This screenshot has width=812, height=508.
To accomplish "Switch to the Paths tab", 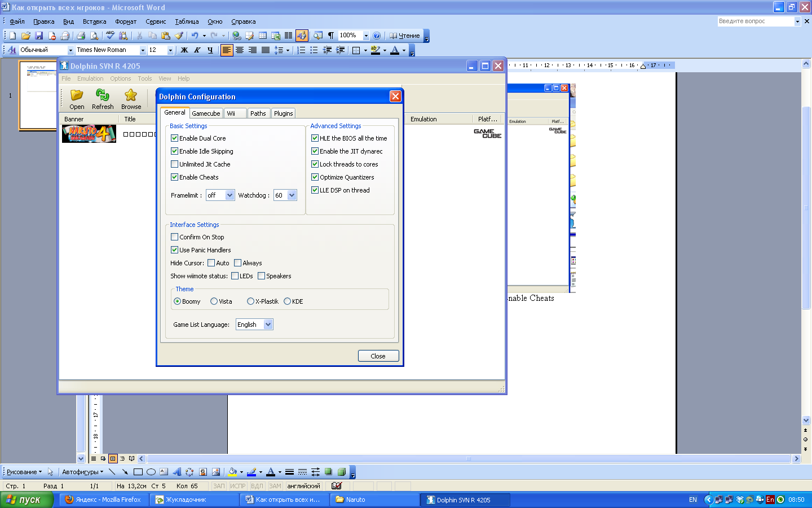I will (x=258, y=113).
